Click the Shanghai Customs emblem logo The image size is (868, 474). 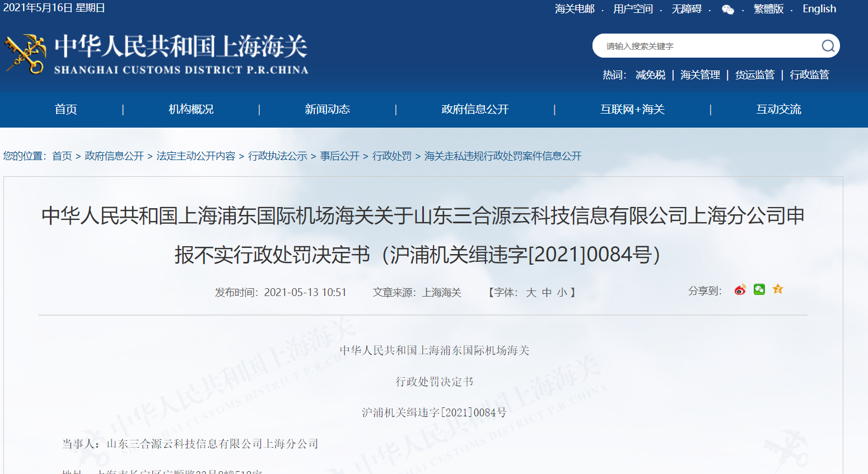tap(25, 54)
